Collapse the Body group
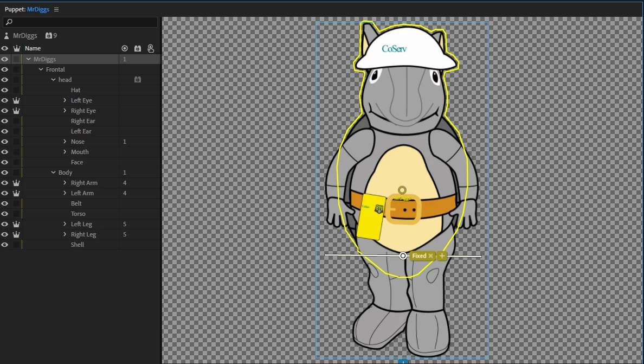The image size is (644, 364). (x=53, y=173)
